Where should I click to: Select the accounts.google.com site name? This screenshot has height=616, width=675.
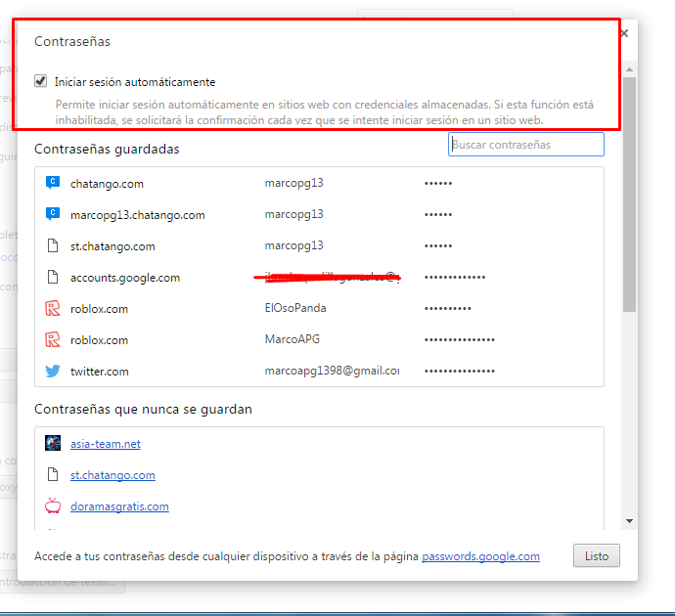pos(125,278)
